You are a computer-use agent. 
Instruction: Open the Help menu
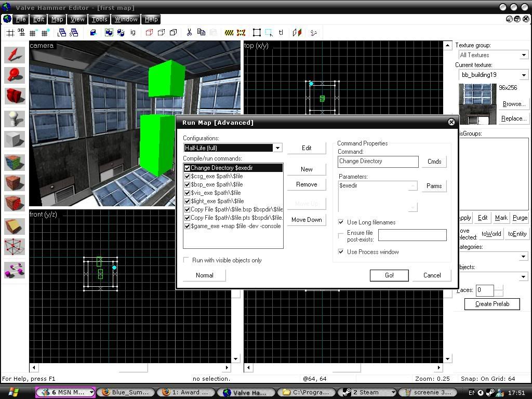point(151,19)
